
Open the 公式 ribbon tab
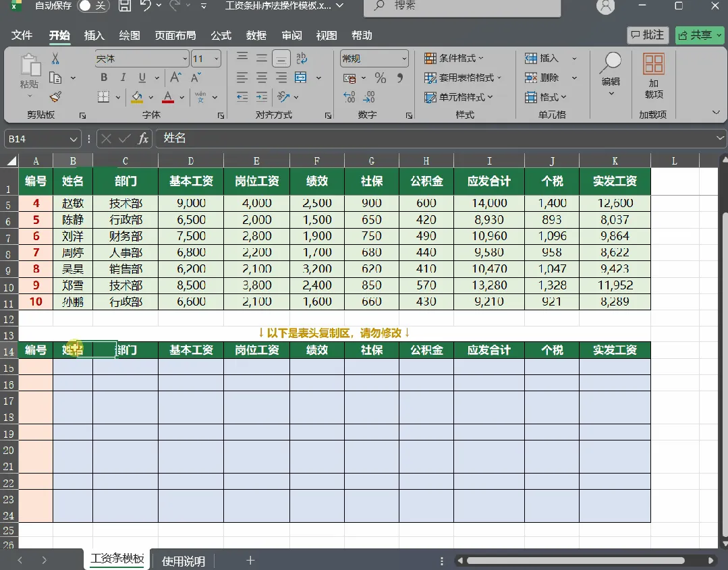[221, 35]
